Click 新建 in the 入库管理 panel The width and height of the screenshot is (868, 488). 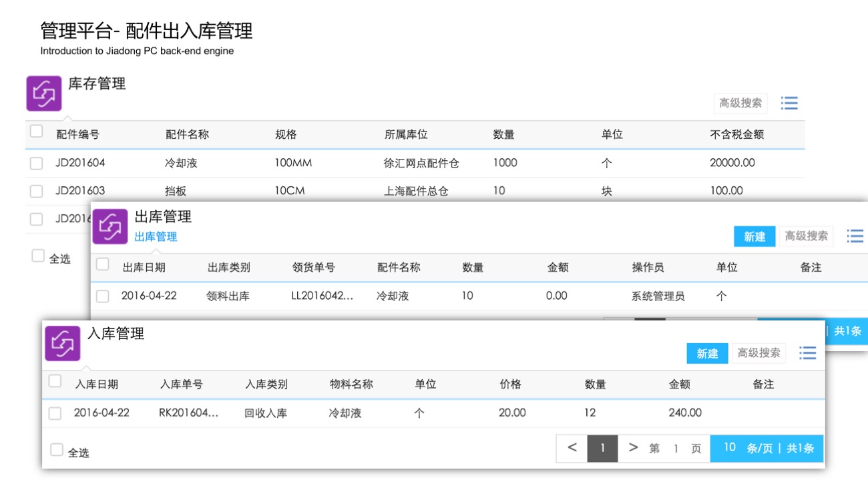[x=707, y=353]
